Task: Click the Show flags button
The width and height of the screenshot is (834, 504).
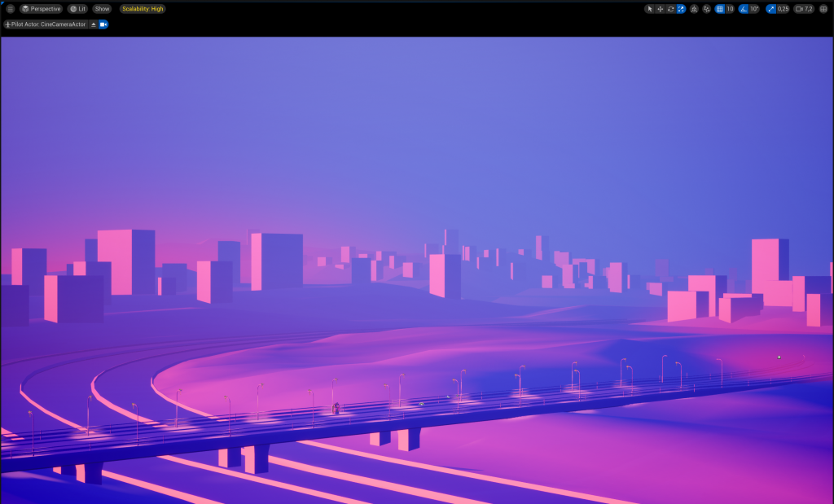Action: (x=102, y=9)
